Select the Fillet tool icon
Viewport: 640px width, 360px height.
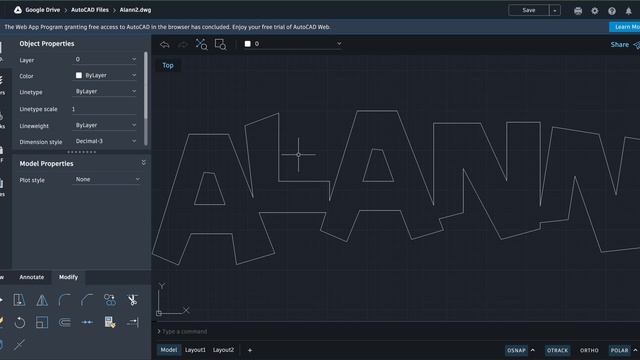[64, 300]
